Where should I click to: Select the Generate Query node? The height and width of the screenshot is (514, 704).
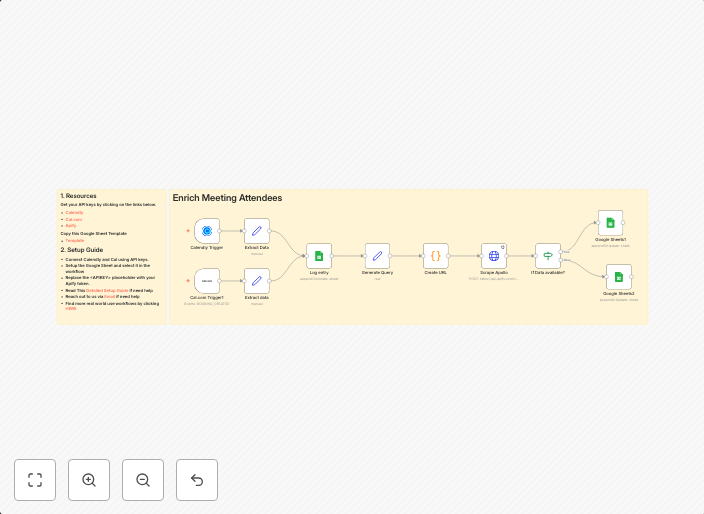pos(377,256)
